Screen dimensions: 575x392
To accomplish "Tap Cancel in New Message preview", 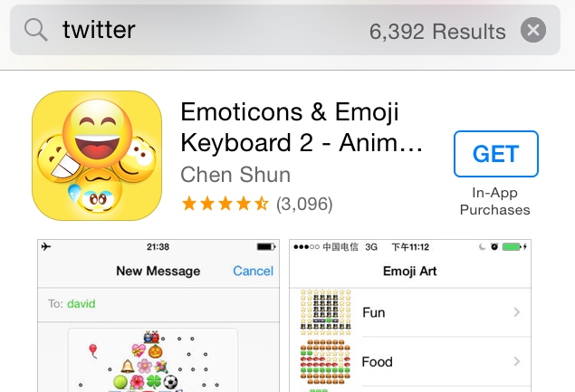I will click(x=253, y=271).
